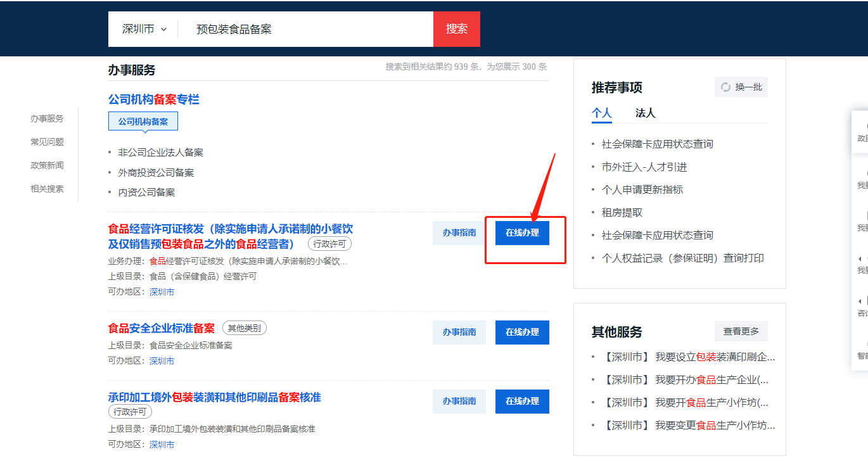868x463 pixels.
Task: Click 在线办理 for 食品经营许可证核发
Action: [x=522, y=233]
